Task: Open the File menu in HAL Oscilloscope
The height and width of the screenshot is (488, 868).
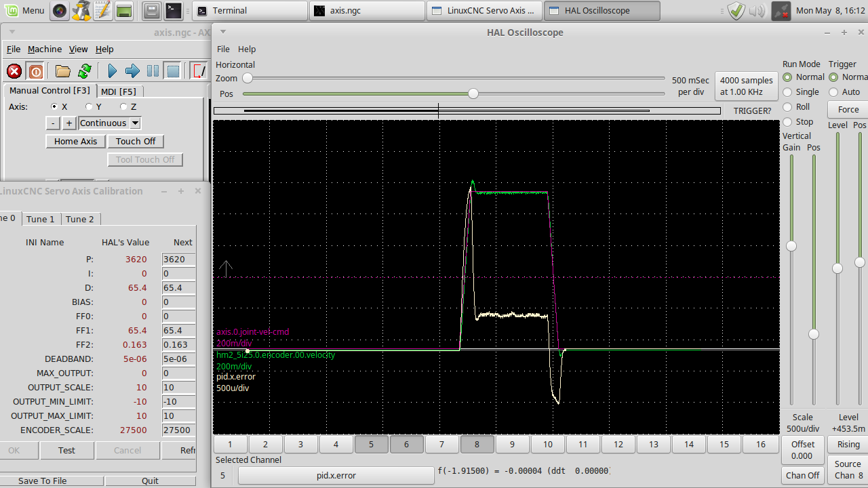Action: [223, 49]
